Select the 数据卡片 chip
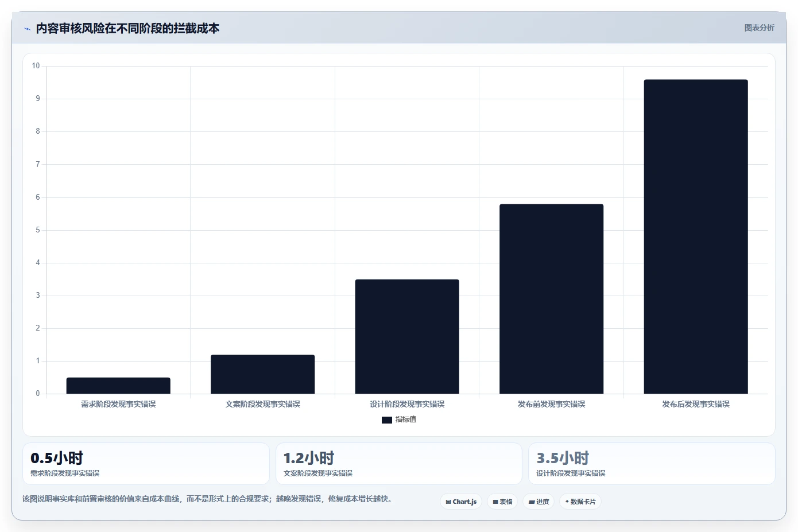This screenshot has height=532, width=798. (580, 502)
